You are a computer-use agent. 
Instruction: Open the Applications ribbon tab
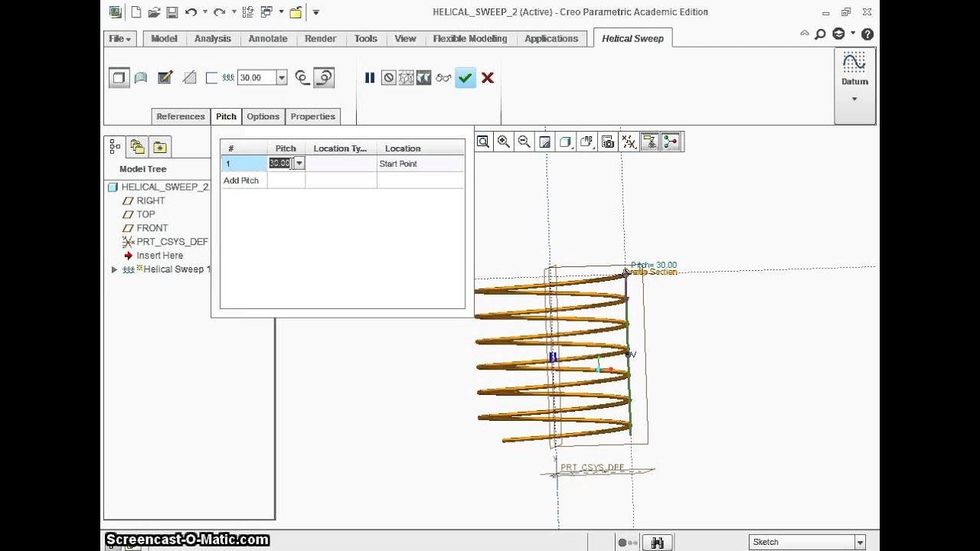[551, 38]
